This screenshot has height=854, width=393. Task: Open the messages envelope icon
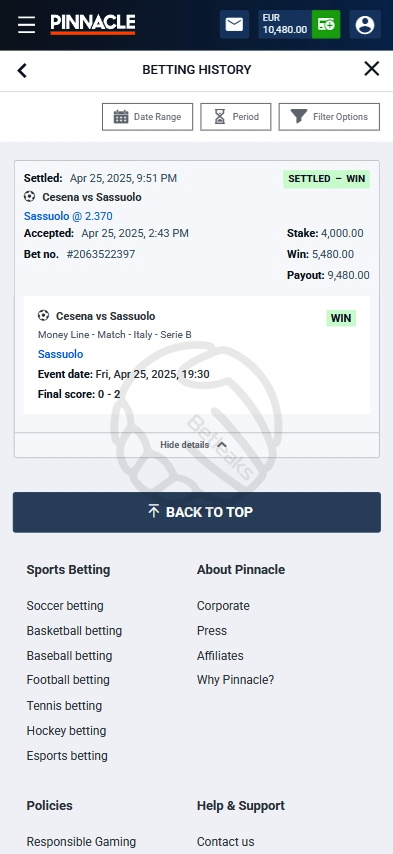pyautogui.click(x=234, y=25)
